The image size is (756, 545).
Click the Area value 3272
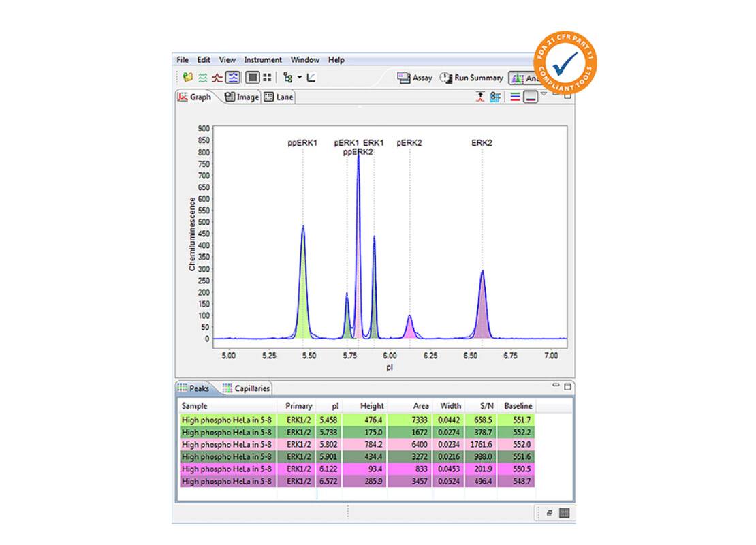[419, 456]
